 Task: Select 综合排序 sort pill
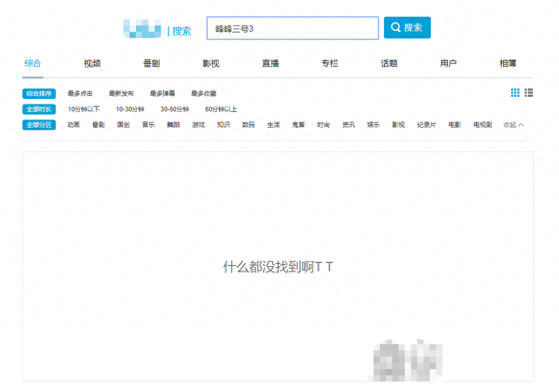(39, 94)
